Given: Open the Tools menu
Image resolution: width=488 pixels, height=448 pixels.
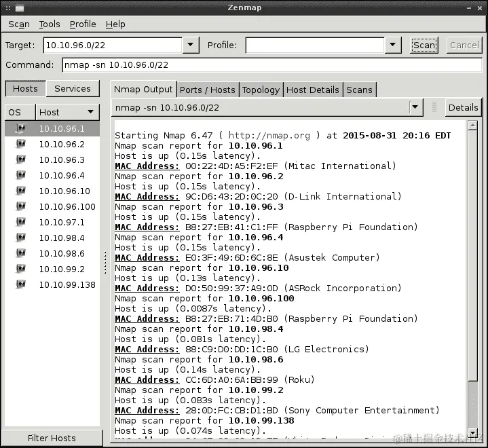Looking at the screenshot, I should click(50, 24).
